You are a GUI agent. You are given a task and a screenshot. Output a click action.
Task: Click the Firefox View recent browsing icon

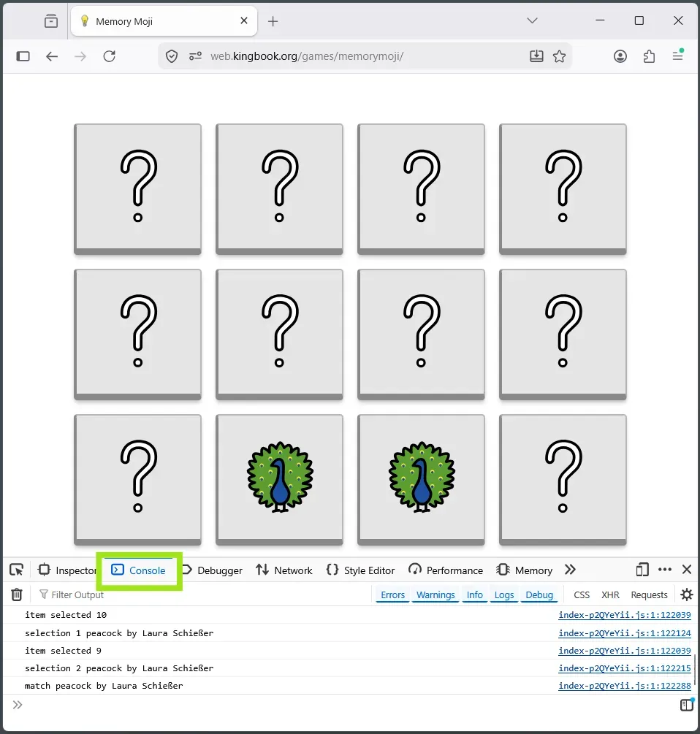51,21
